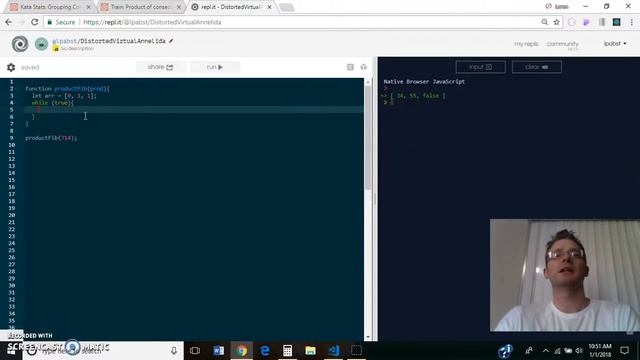Click the Native Browser JavaScript label
Image resolution: width=640 pixels, height=360 pixels.
click(x=424, y=82)
